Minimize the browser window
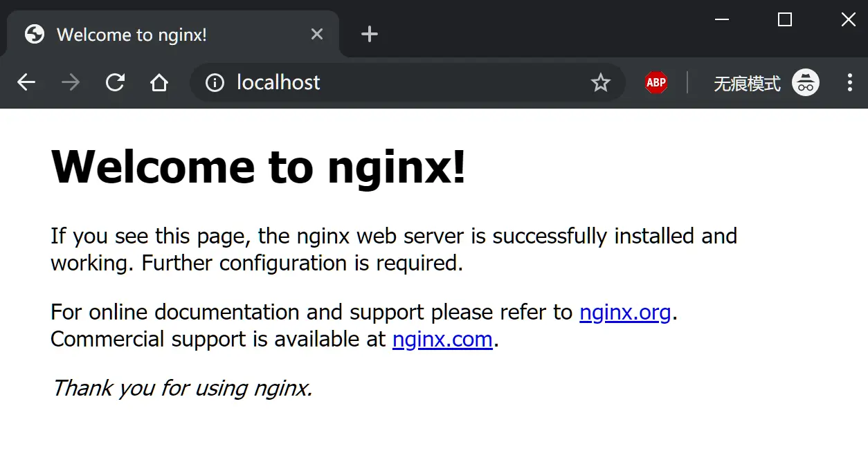The height and width of the screenshot is (471, 868). point(722,19)
